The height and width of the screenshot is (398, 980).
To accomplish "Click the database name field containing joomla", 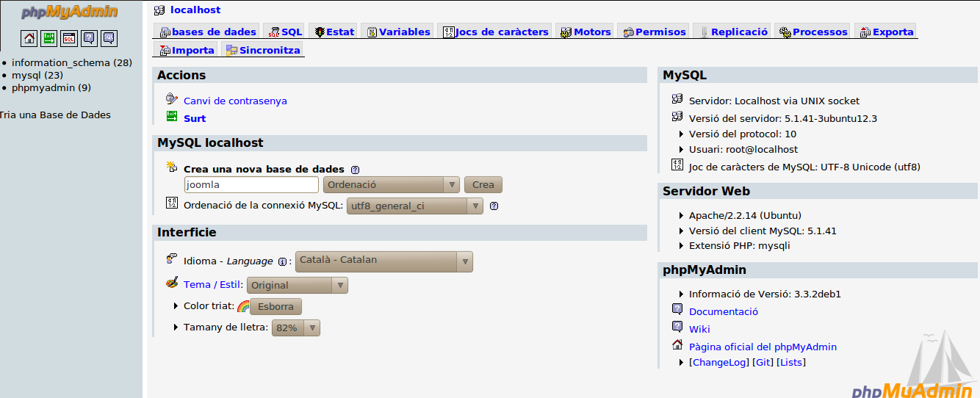I will 251,185.
